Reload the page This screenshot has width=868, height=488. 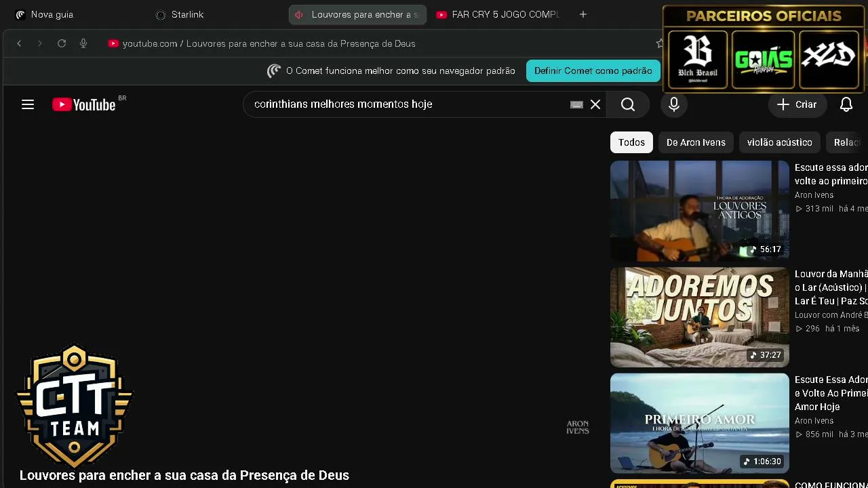62,43
